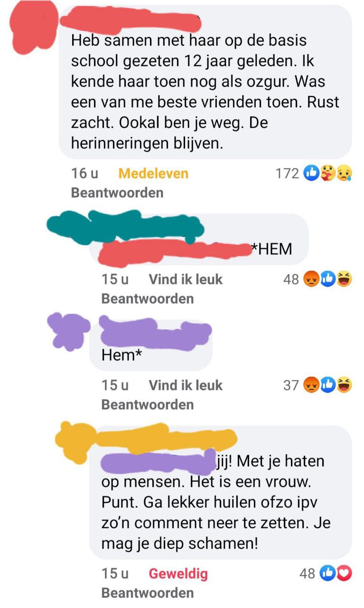Toggle the yellow Medeleven reaction
Image resolution: width=364 pixels, height=608 pixels.
pos(153,173)
